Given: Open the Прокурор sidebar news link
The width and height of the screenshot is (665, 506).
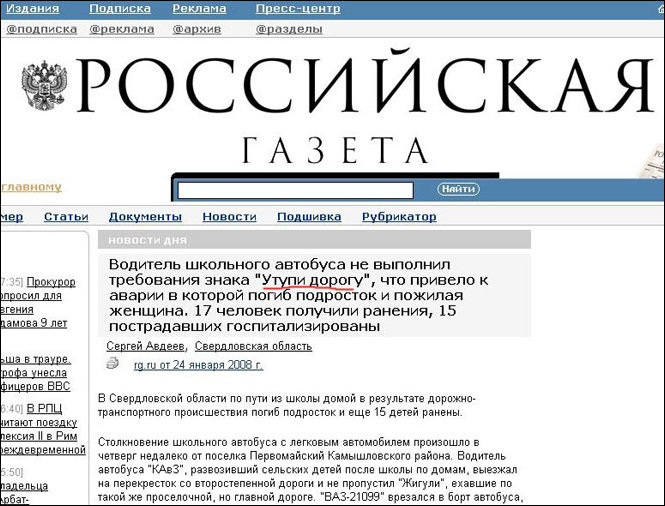Looking at the screenshot, I should [38, 302].
